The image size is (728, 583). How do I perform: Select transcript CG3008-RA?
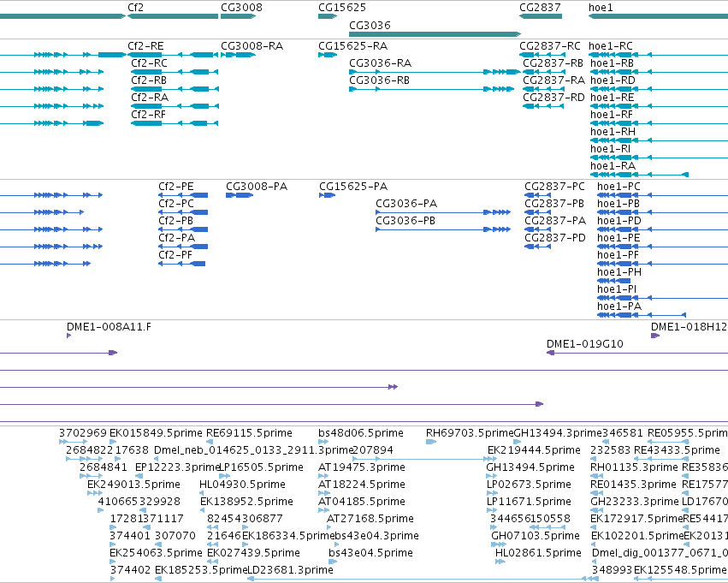click(252, 46)
